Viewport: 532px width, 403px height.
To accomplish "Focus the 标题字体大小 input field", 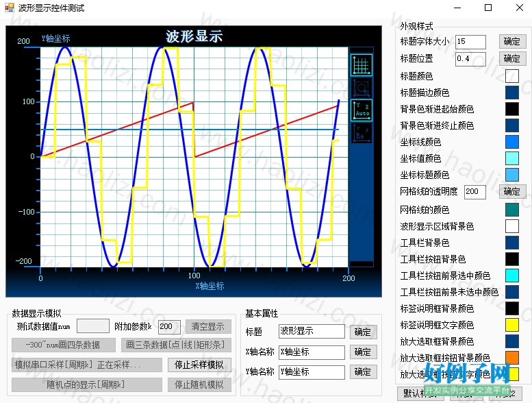I will pyautogui.click(x=470, y=42).
